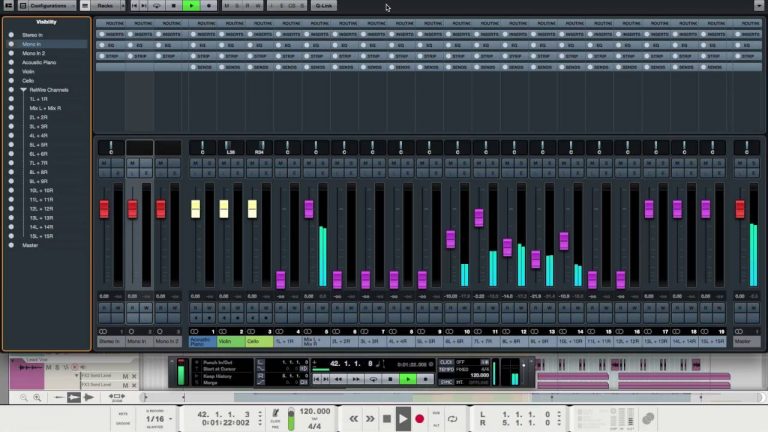
Task: Adjust the Violin pan control showing L36
Action: (x=230, y=147)
